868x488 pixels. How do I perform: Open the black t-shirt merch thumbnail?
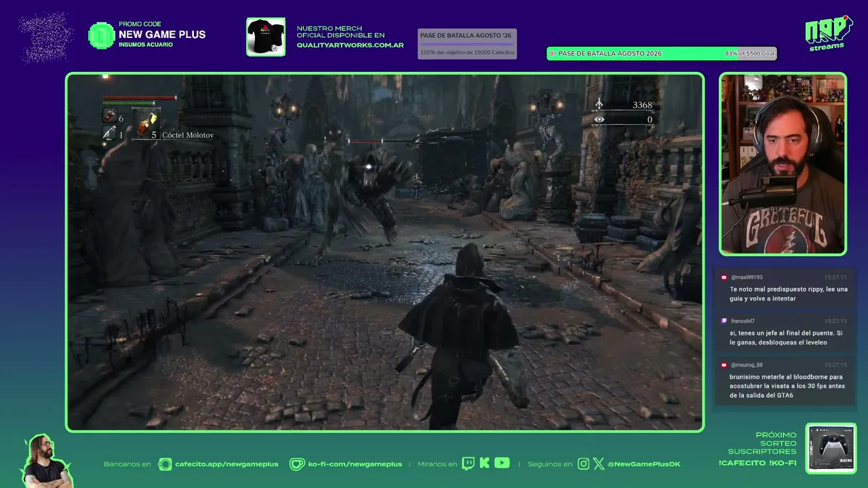[x=266, y=37]
